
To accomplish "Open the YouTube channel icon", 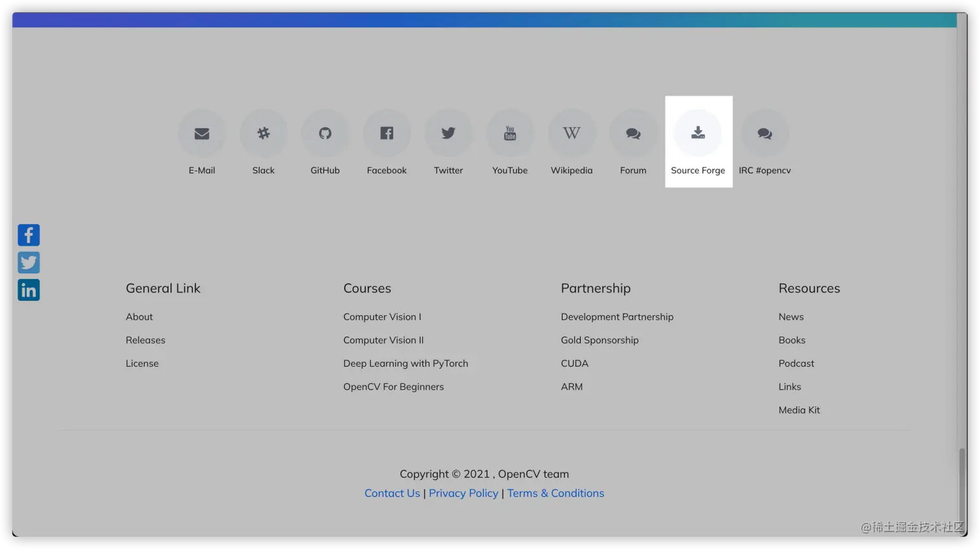I will 509,134.
